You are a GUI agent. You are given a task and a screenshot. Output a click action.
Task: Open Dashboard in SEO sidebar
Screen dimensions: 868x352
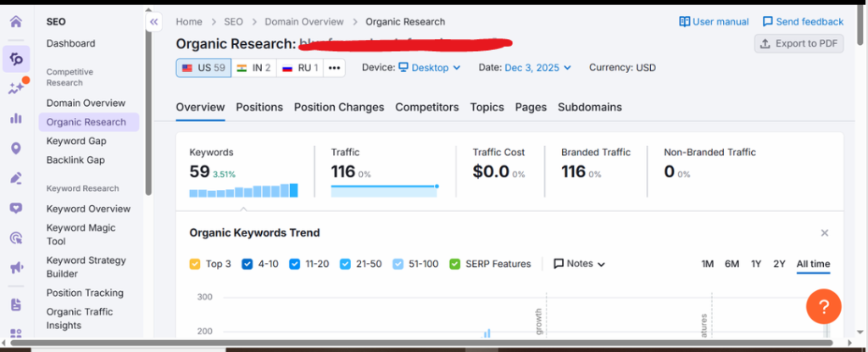click(x=71, y=43)
